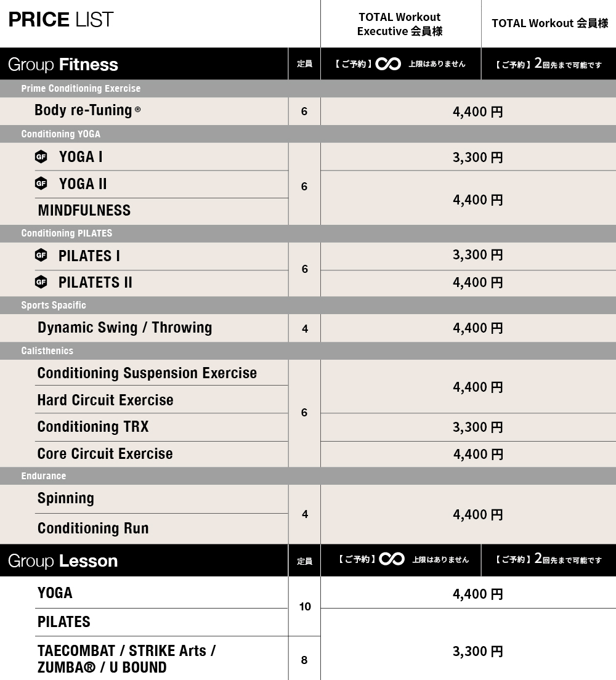Viewport: 616px width, 680px height.
Task: Click the infinity symbol in Group Lesson header
Action: 392,559
